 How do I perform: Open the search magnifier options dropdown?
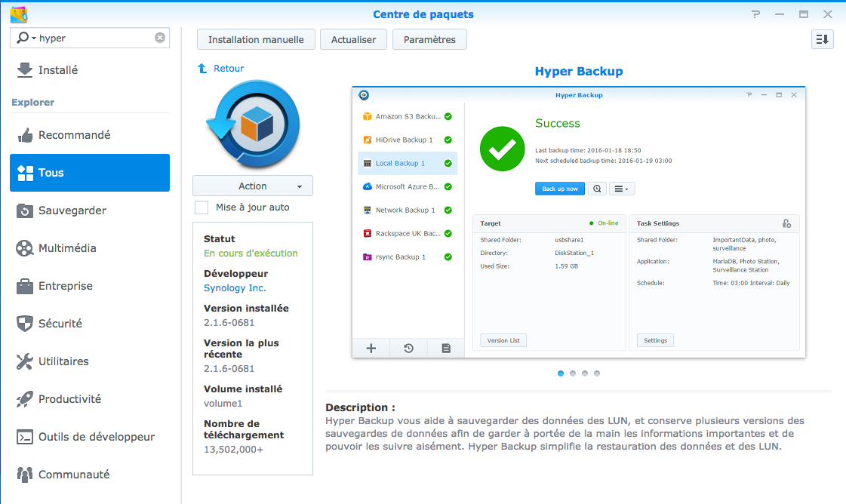coord(26,38)
